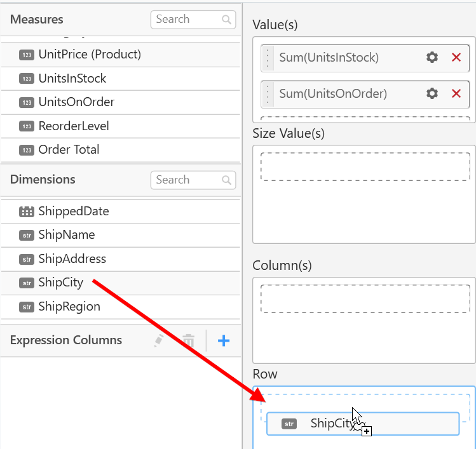Screen dimensions: 476x449
Task: Select UnitPrice (Product) measure
Action: coord(89,55)
